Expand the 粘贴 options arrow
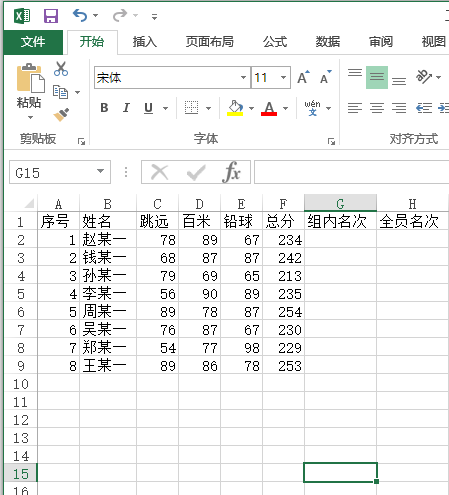Screen dimensions: 449x495 (x=30, y=117)
